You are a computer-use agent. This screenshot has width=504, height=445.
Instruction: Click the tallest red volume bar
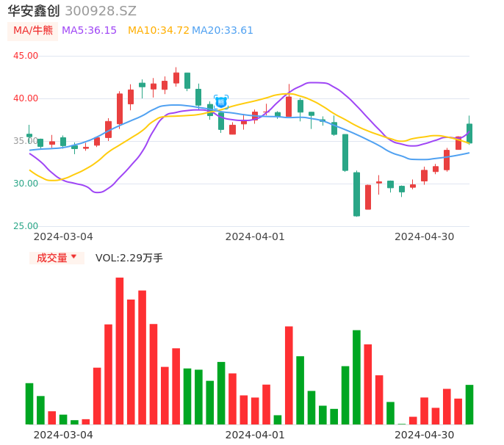(x=120, y=351)
